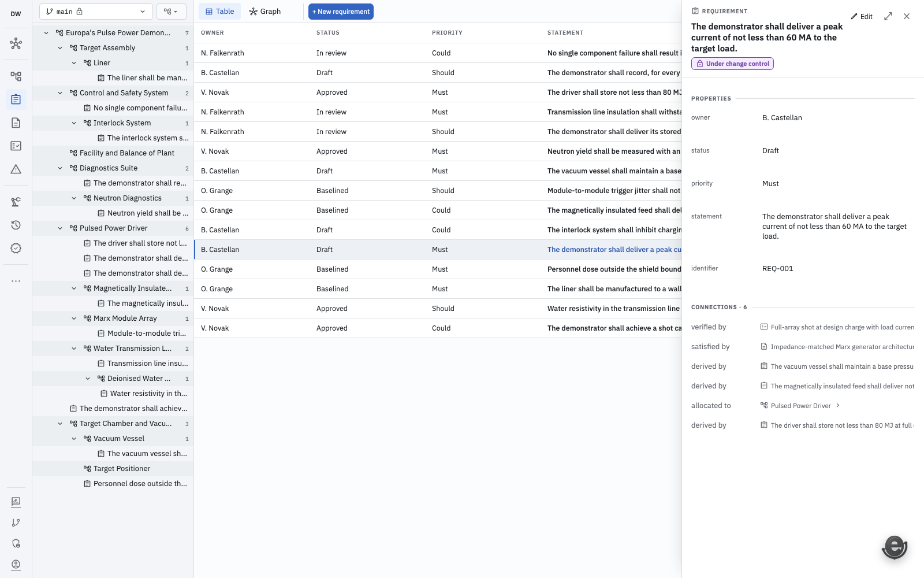Click the Under change control badge
Viewport: 924px width, 578px height.
click(x=732, y=64)
